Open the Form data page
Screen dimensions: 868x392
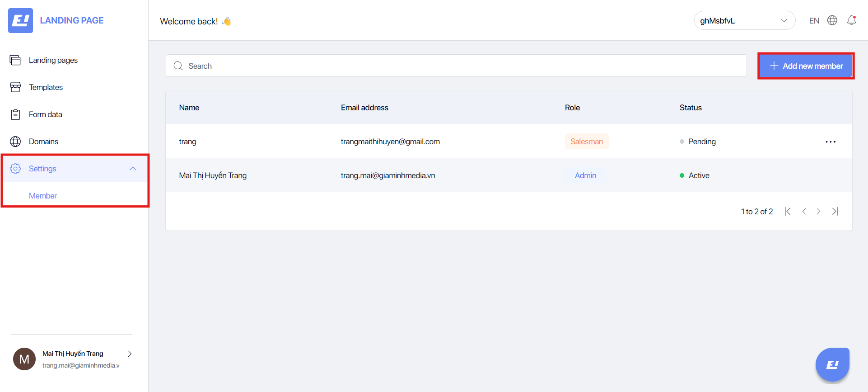pyautogui.click(x=45, y=114)
